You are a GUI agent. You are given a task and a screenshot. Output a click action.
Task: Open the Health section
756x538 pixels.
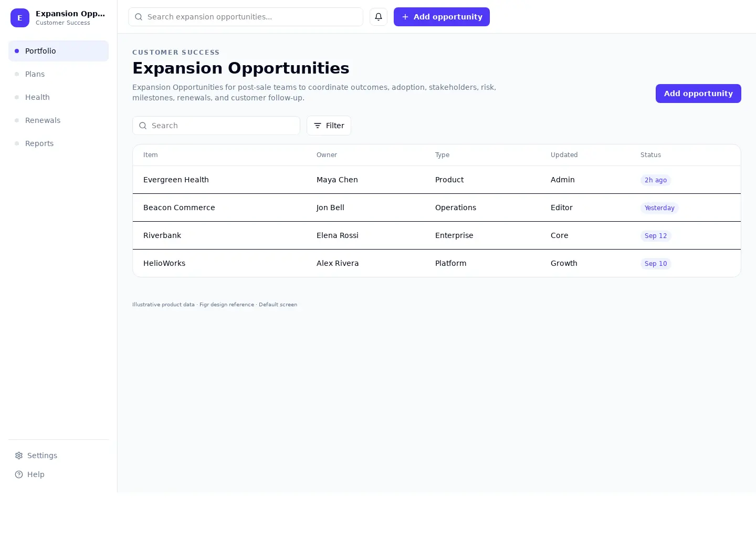click(x=58, y=97)
